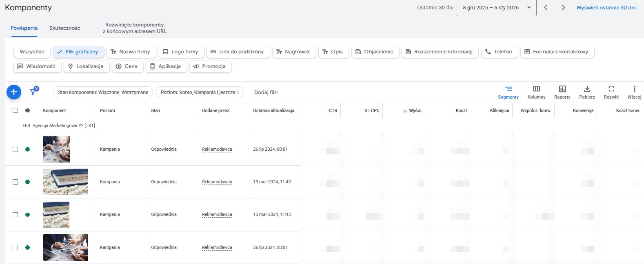Expand table with the Rozwiń icon
Viewport: 644px width, 264px height.
click(611, 92)
